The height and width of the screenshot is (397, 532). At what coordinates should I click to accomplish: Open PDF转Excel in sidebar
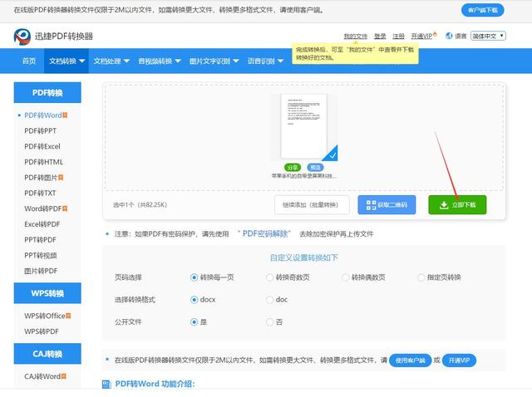(42, 146)
